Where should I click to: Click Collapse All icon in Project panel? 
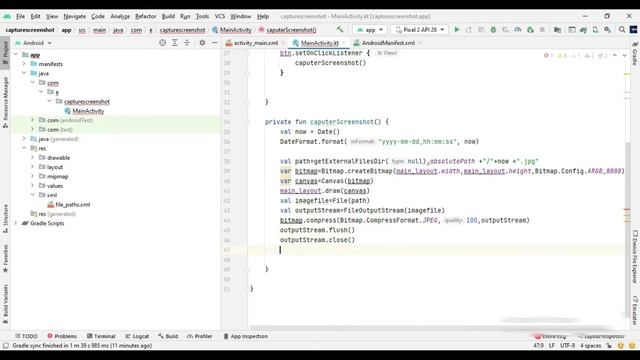[187, 43]
